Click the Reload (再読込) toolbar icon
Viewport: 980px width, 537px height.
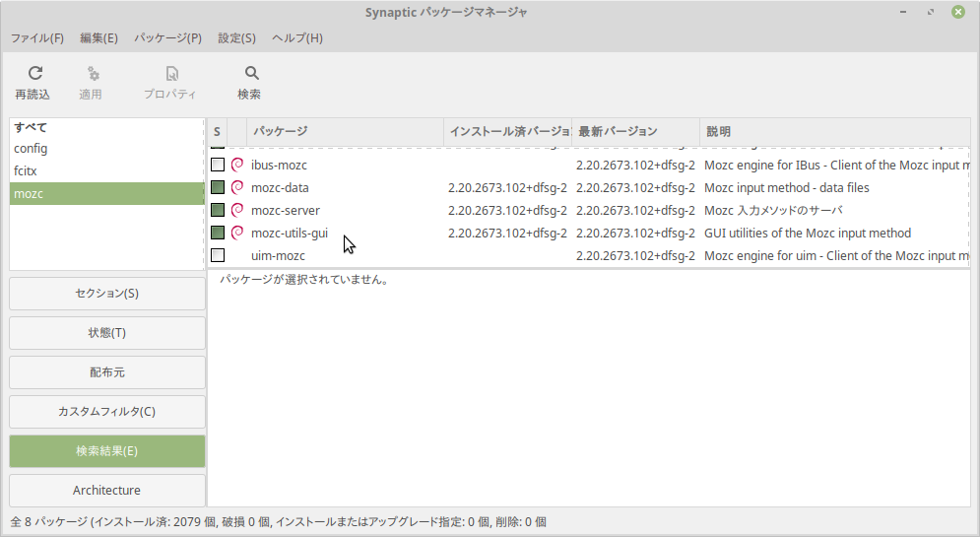click(35, 73)
